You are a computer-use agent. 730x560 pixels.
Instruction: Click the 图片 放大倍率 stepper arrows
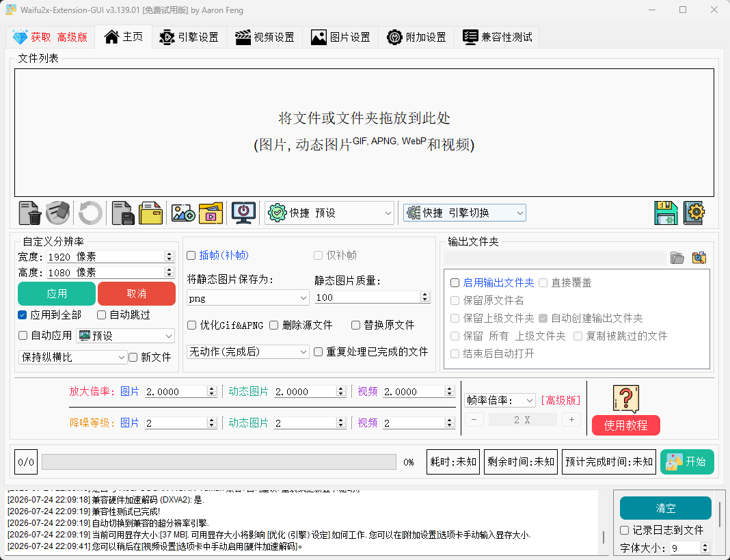pyautogui.click(x=212, y=391)
